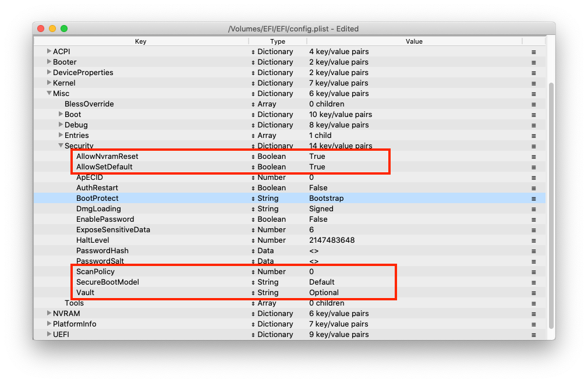
Task: Click the row handle icon on Vault row
Action: pos(533,293)
